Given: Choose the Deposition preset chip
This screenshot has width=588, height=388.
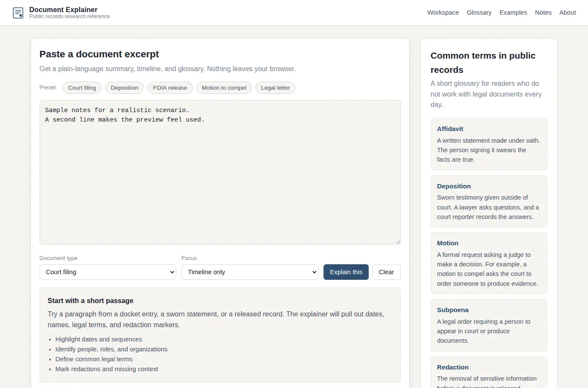Looking at the screenshot, I should pyautogui.click(x=124, y=88).
